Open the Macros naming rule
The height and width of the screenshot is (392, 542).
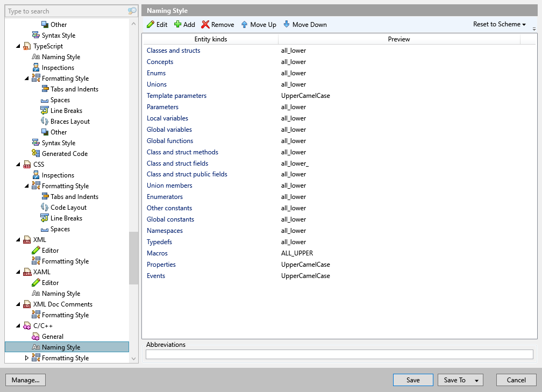157,253
